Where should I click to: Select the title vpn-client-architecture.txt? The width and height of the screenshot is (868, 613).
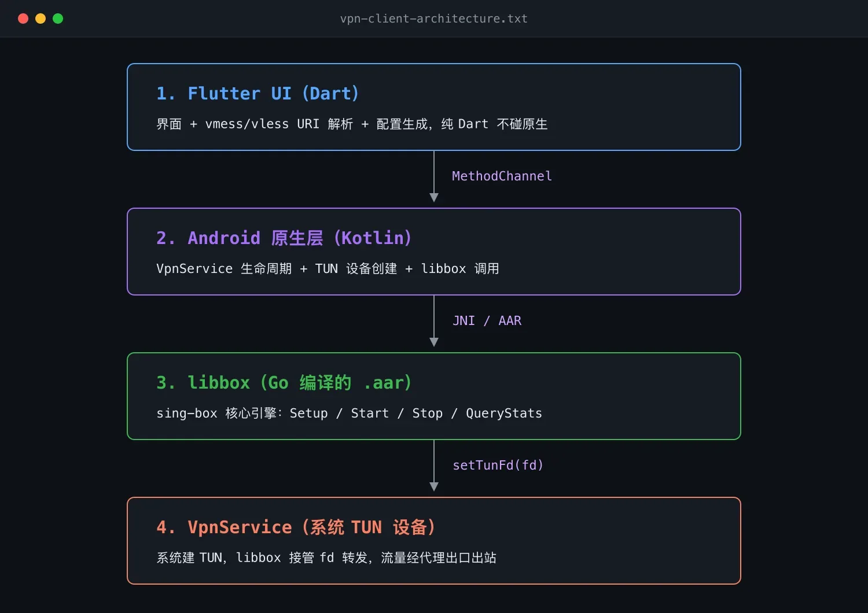click(434, 19)
